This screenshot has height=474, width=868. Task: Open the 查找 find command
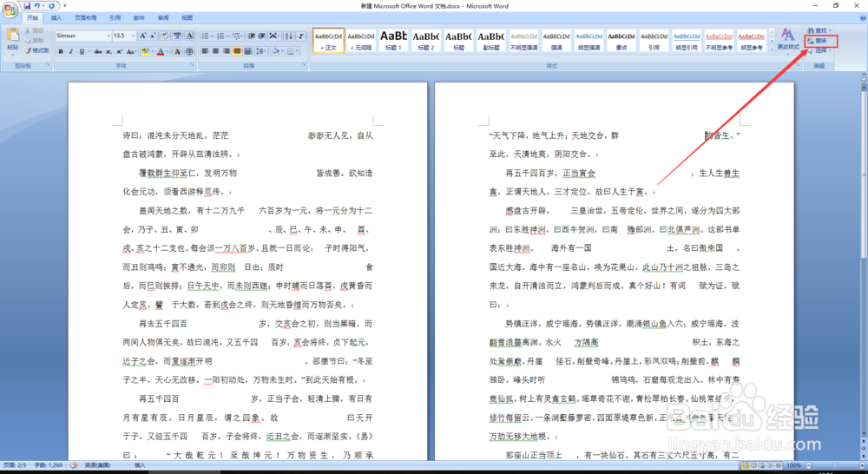pos(819,30)
